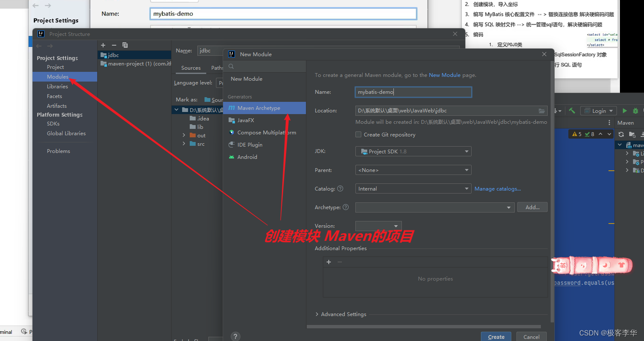Collapse the D:\ content root node
644x341 pixels.
pos(177,110)
